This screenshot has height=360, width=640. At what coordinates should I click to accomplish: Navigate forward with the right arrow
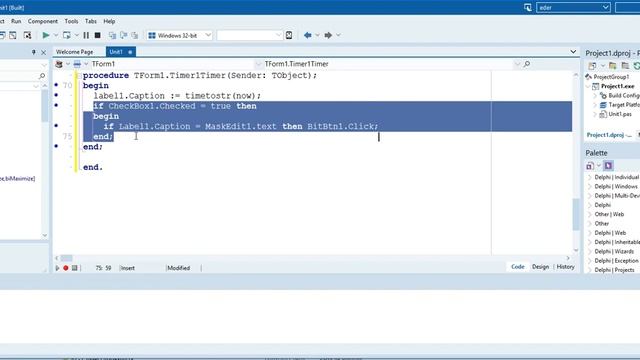pos(328,36)
